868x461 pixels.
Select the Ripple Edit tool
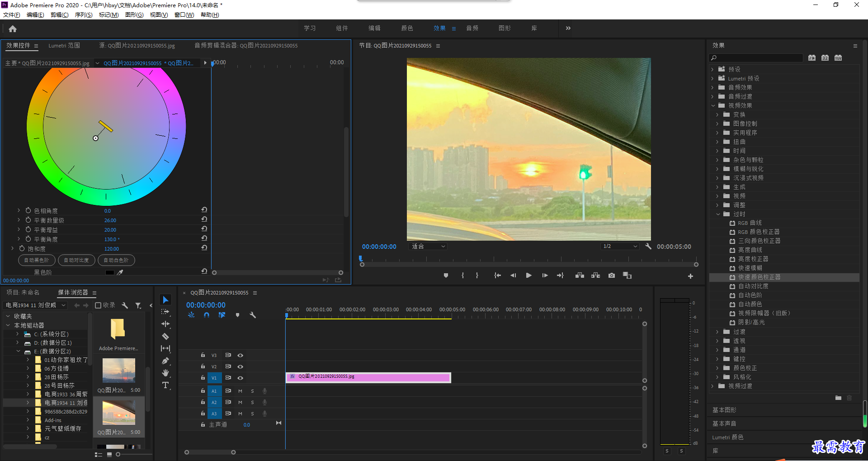pos(165,324)
